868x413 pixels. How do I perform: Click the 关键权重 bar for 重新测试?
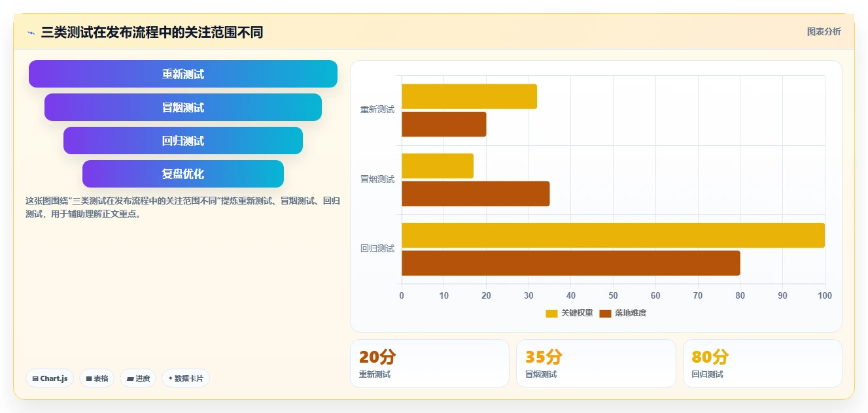pos(469,97)
